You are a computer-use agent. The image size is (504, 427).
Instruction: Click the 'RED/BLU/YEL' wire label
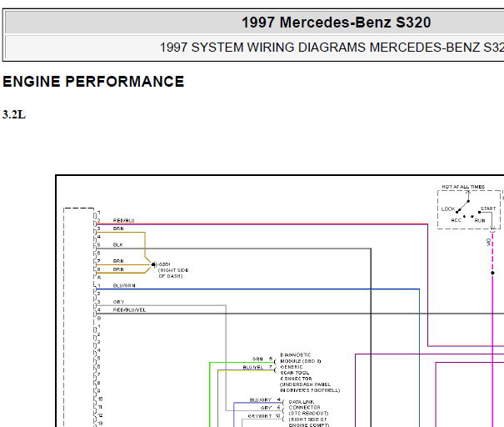coord(129,309)
